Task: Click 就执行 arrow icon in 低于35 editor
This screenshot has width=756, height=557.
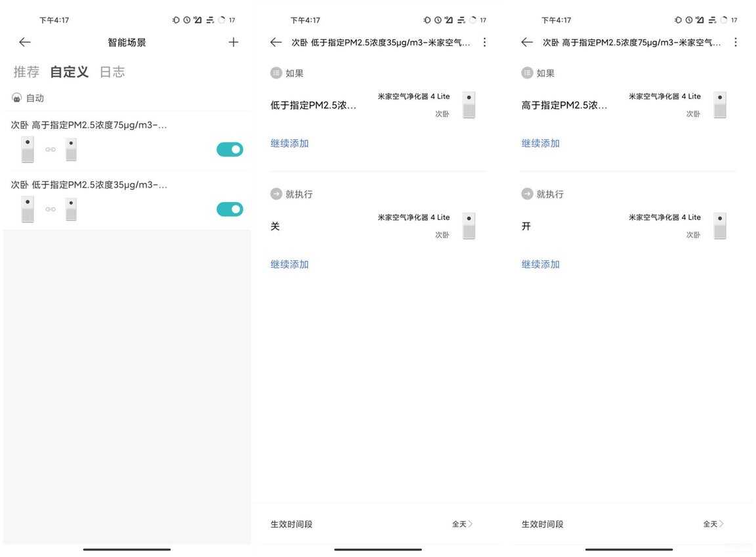Action: coord(276,194)
